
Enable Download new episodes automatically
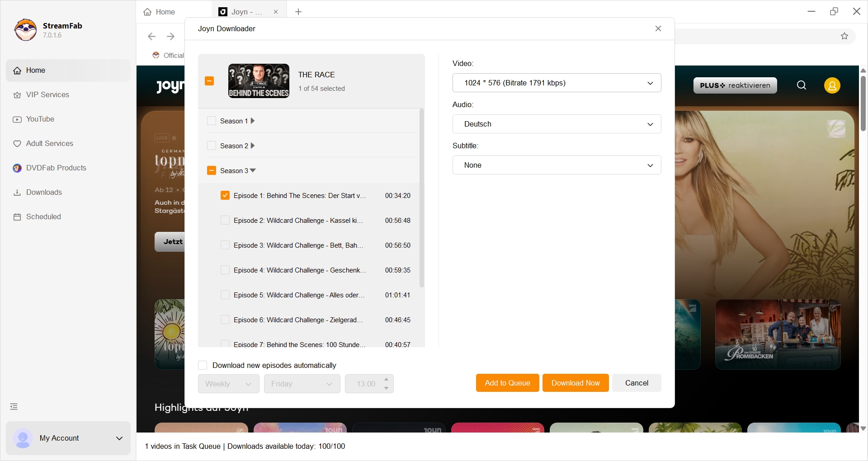click(x=202, y=365)
